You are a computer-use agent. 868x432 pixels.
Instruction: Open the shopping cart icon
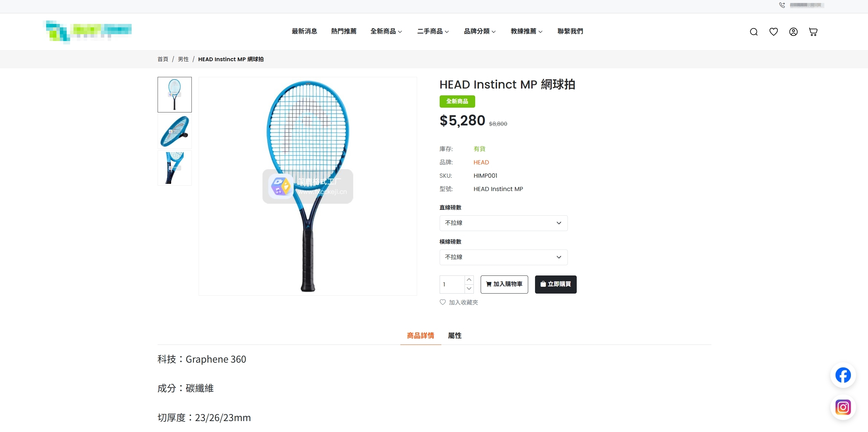pos(813,32)
